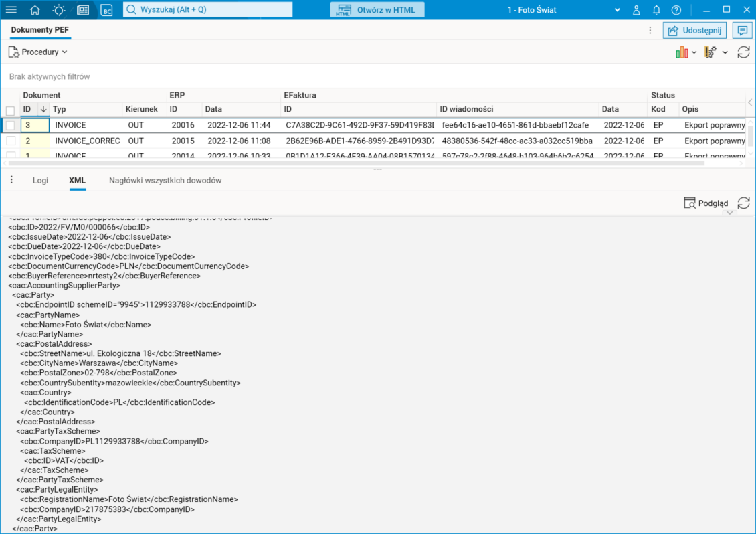Expand the chart icon dropdown arrow
The height and width of the screenshot is (534, 756).
tap(694, 52)
